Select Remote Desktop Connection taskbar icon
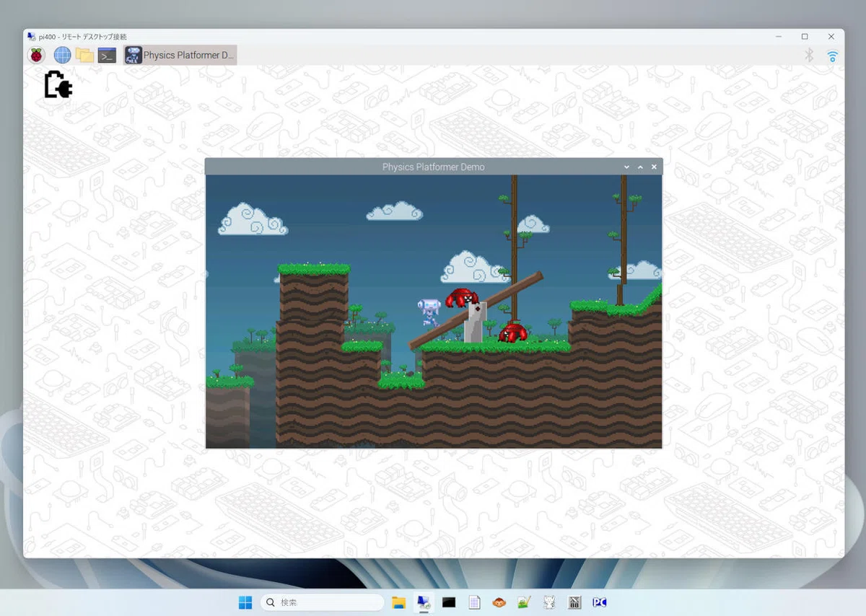Image resolution: width=866 pixels, height=616 pixels. tap(424, 602)
